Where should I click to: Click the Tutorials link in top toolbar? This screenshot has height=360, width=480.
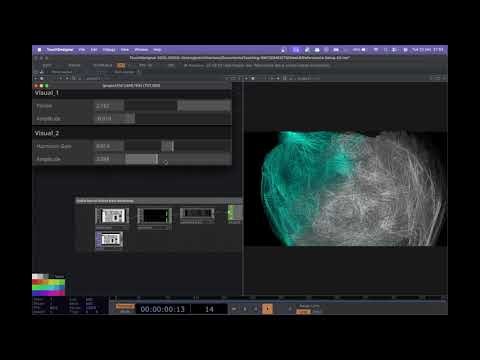point(102,65)
